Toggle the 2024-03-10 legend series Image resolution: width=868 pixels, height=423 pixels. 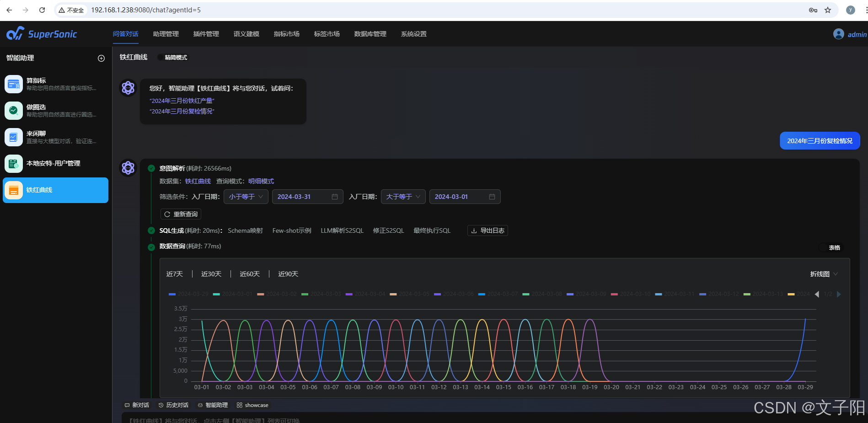[631, 294]
